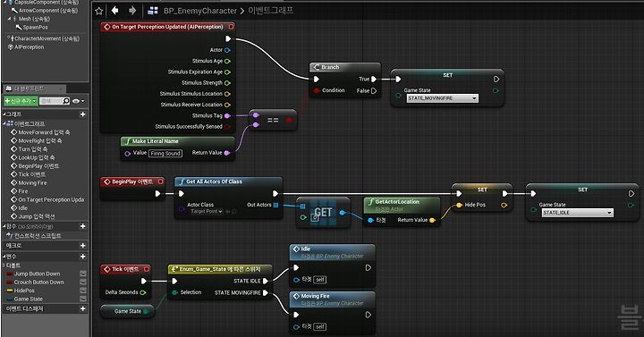Select MoveForward 입력 축 event
The width and height of the screenshot is (644, 337).
(44, 132)
